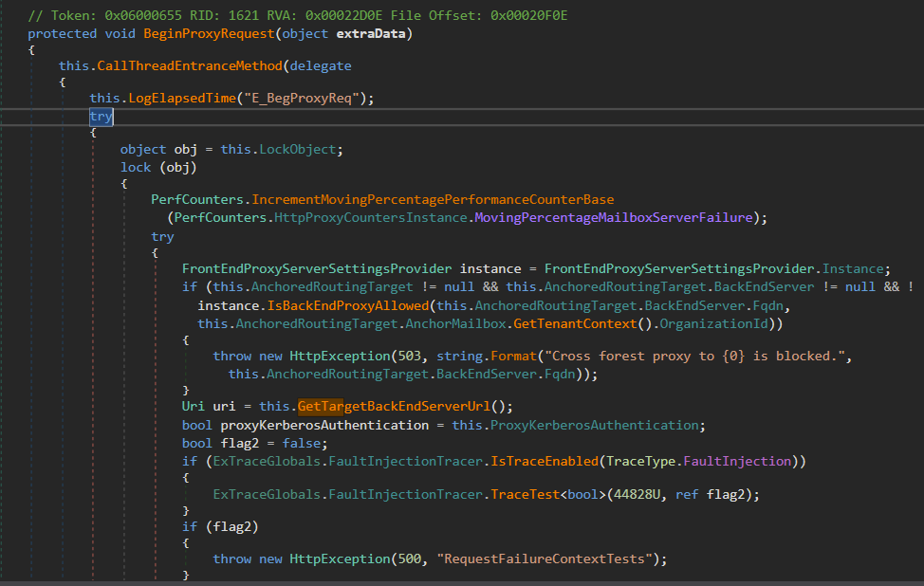Click the Token comment line at top
Screen dimensions: 924x586
point(298,15)
